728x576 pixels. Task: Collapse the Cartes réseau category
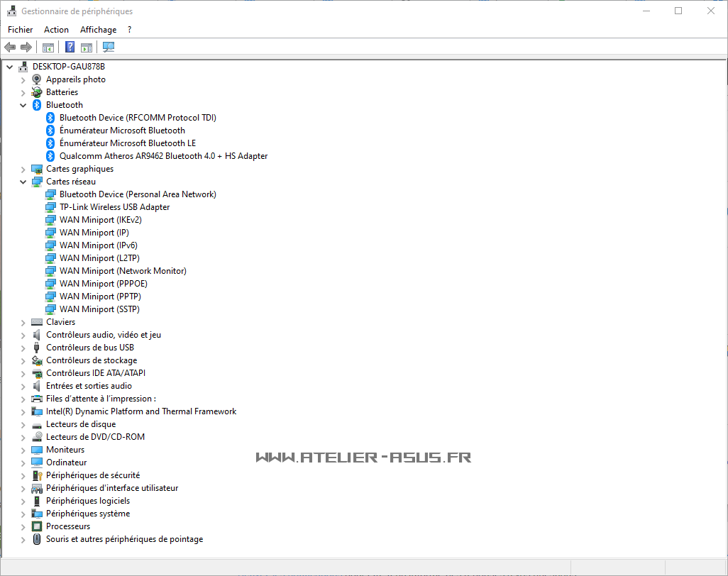[23, 182]
